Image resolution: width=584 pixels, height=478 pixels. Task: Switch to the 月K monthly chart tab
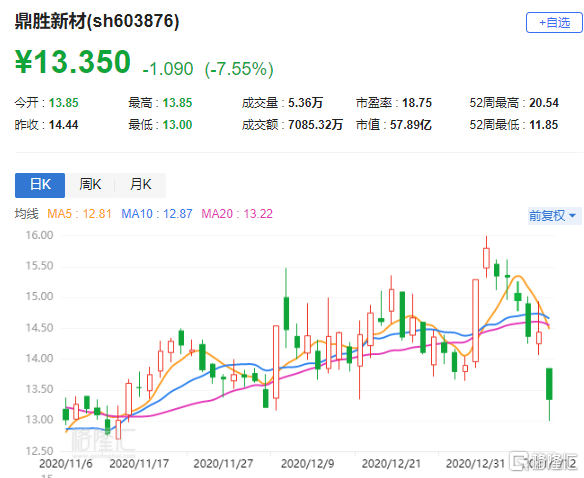coord(140,185)
